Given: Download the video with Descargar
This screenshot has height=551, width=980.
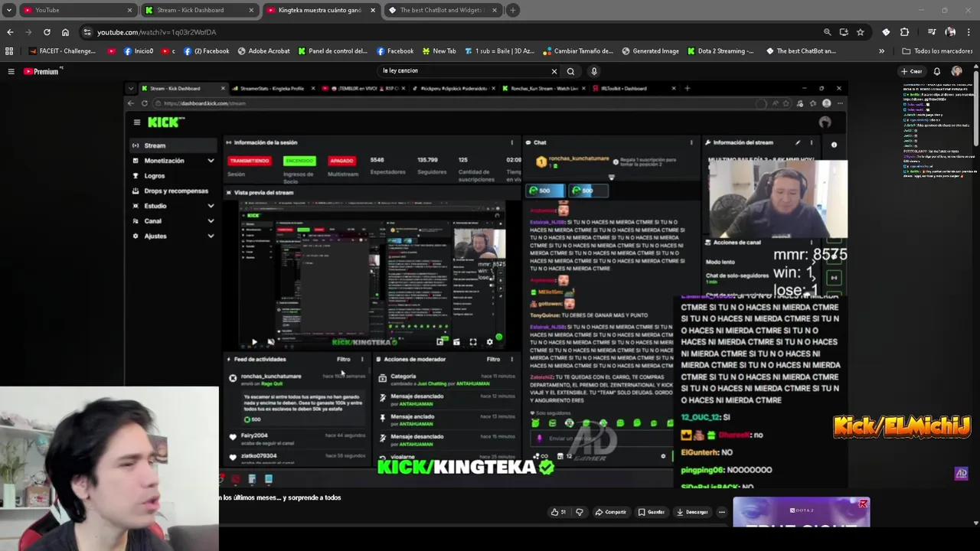Looking at the screenshot, I should (x=691, y=512).
